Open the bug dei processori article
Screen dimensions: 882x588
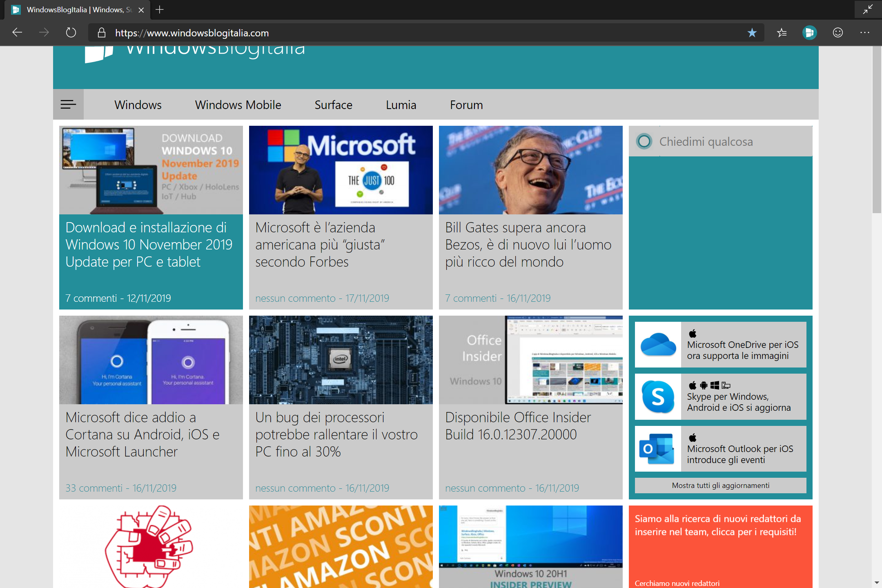(336, 434)
